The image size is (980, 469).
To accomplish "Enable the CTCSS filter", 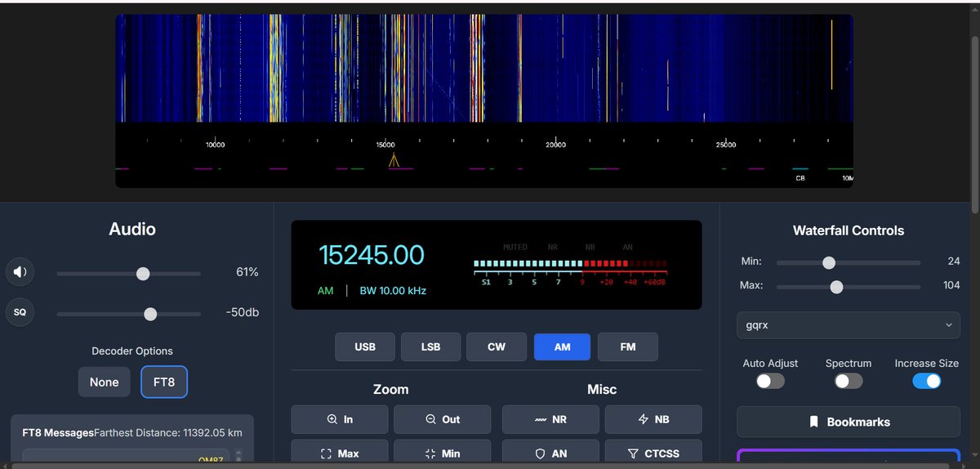I will [653, 453].
